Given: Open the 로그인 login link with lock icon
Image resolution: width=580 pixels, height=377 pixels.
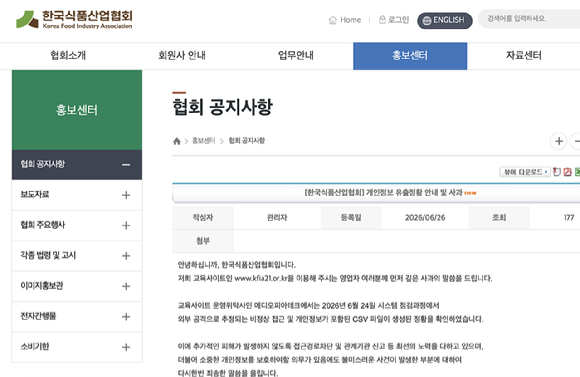Looking at the screenshot, I should 394,20.
